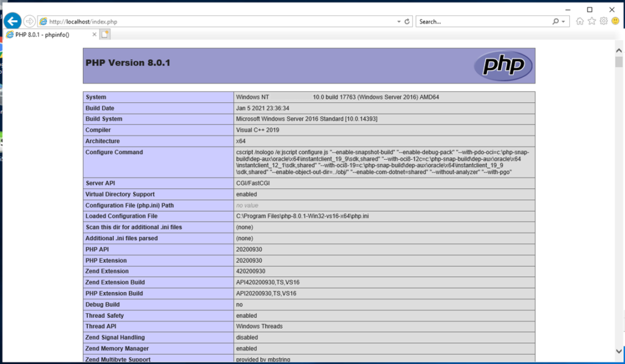Screen dimensions: 625x364
Task: Open the search provider dropdown arrow
Action: (x=563, y=21)
